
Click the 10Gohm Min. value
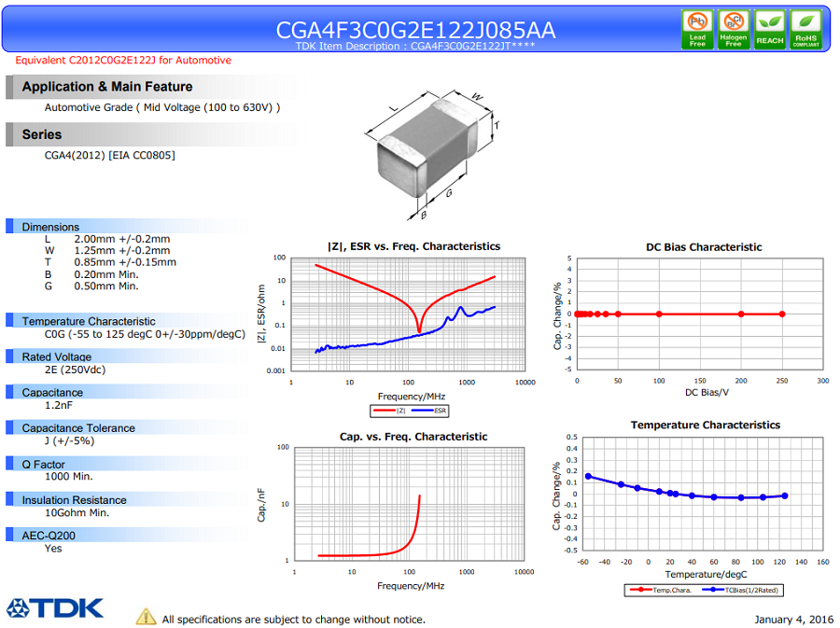(77, 513)
